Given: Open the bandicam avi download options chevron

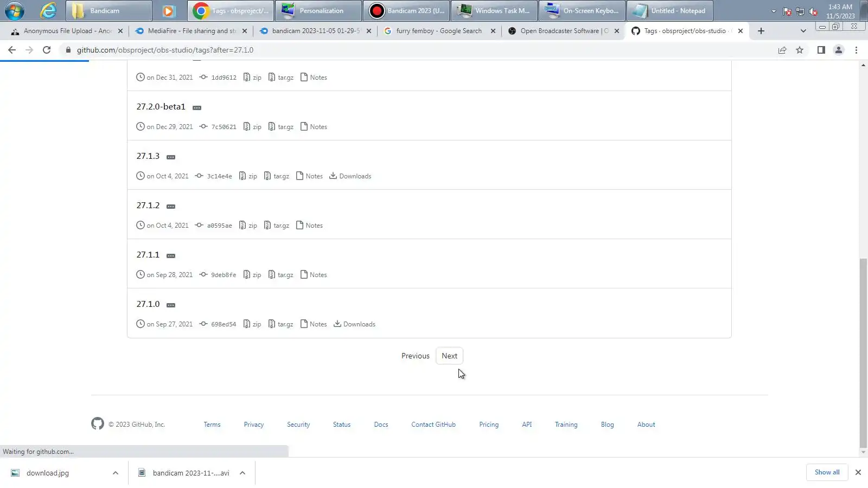Looking at the screenshot, I should click(x=242, y=473).
